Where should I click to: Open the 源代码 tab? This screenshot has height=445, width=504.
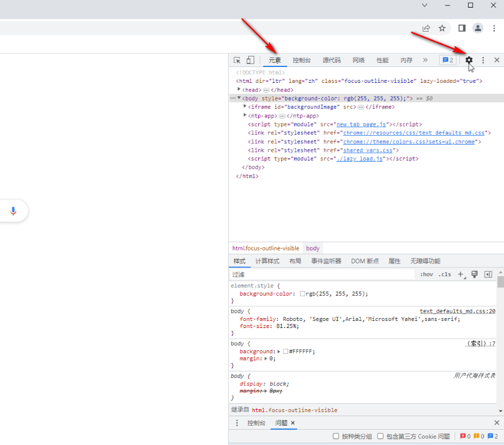point(331,60)
